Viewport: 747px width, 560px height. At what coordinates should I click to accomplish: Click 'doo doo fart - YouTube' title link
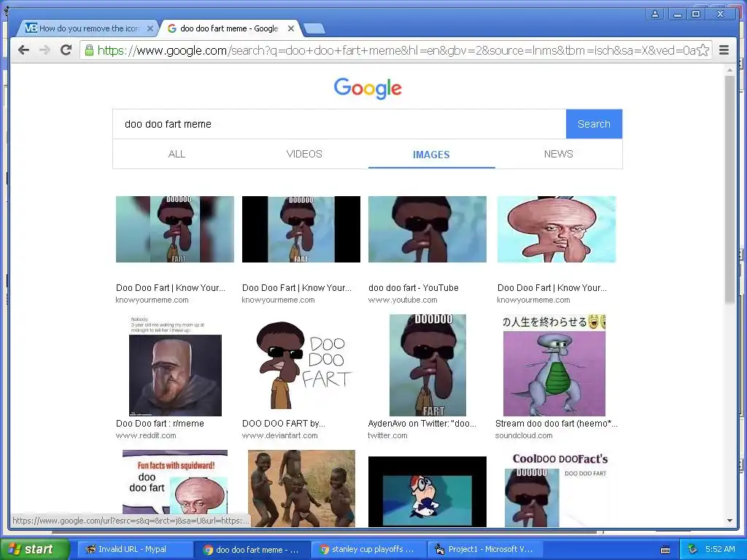point(413,287)
